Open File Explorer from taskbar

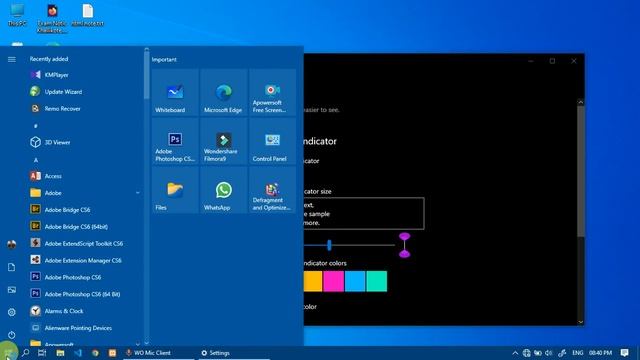pos(60,353)
